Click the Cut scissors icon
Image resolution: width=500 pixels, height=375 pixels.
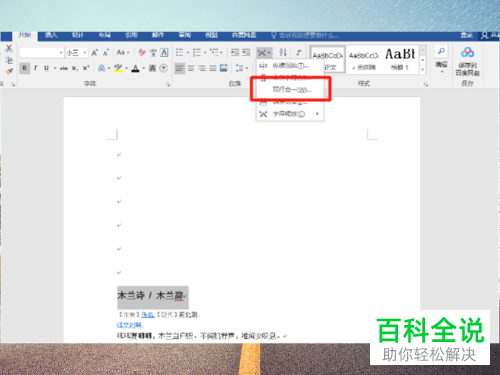pos(9,49)
